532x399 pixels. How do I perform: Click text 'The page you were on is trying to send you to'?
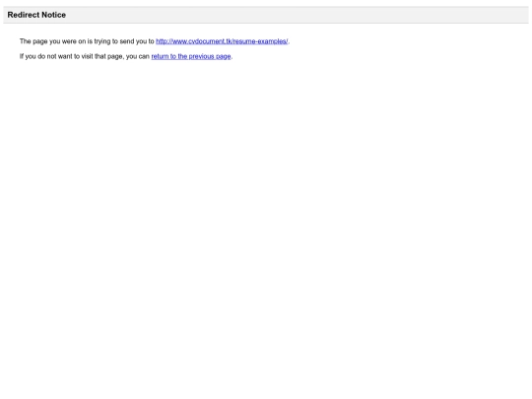87,41
